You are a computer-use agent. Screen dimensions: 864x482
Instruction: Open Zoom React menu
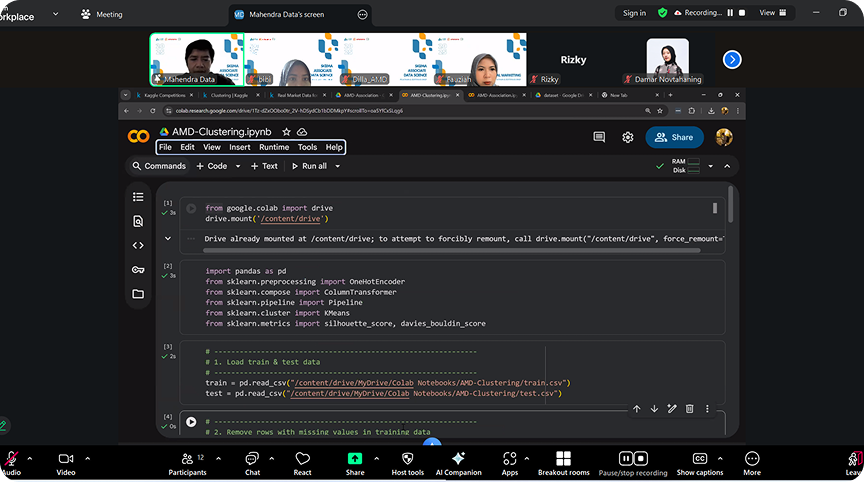(x=303, y=464)
